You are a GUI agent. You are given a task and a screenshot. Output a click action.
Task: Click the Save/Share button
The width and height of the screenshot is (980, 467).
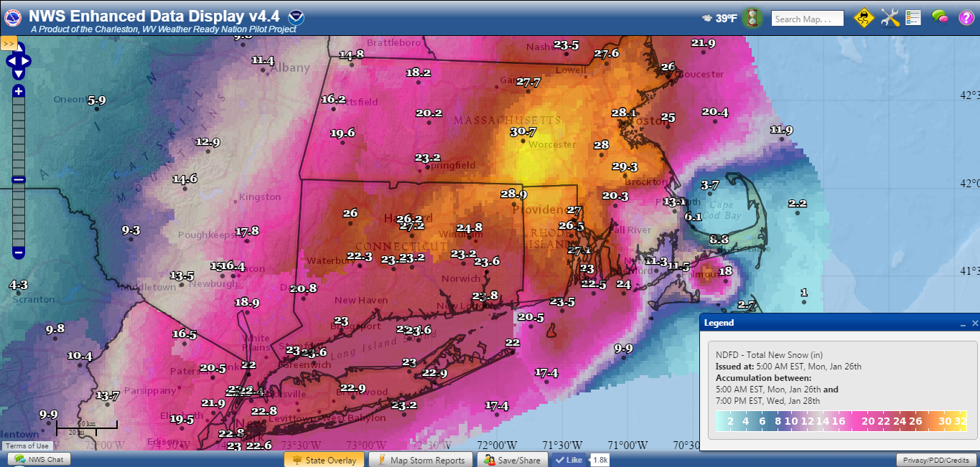pos(513,460)
